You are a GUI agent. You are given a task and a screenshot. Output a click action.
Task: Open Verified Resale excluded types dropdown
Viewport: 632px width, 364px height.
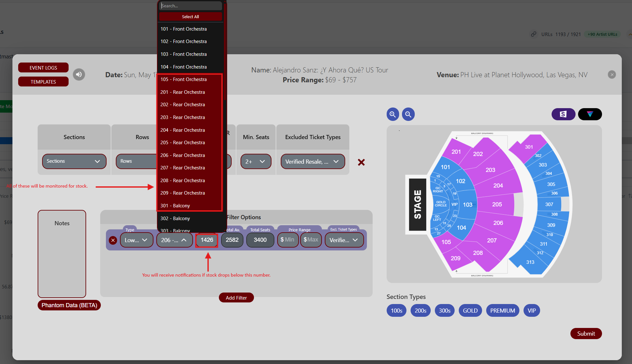coord(312,162)
